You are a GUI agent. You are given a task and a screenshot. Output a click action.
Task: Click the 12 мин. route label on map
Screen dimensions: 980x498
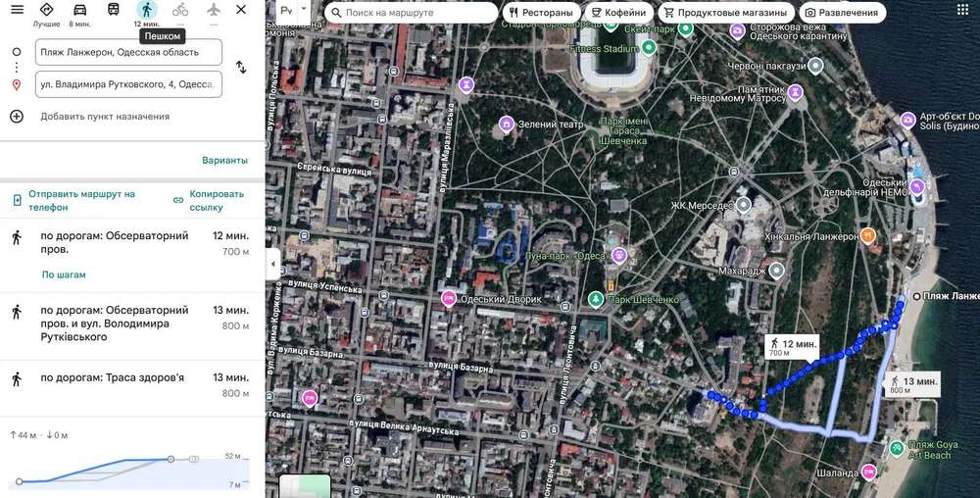pyautogui.click(x=793, y=346)
